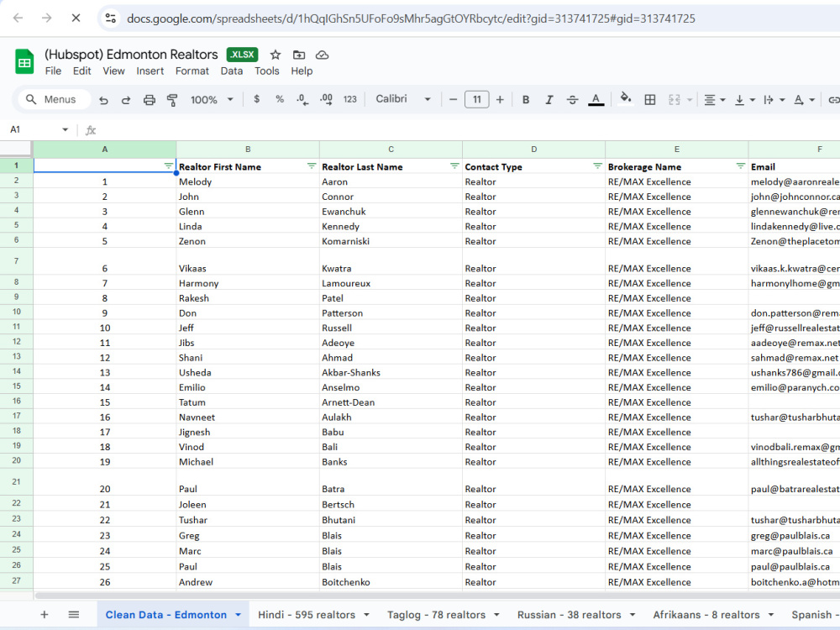The height and width of the screenshot is (630, 840).
Task: Toggle filter on Brokerage Name column
Action: [740, 166]
